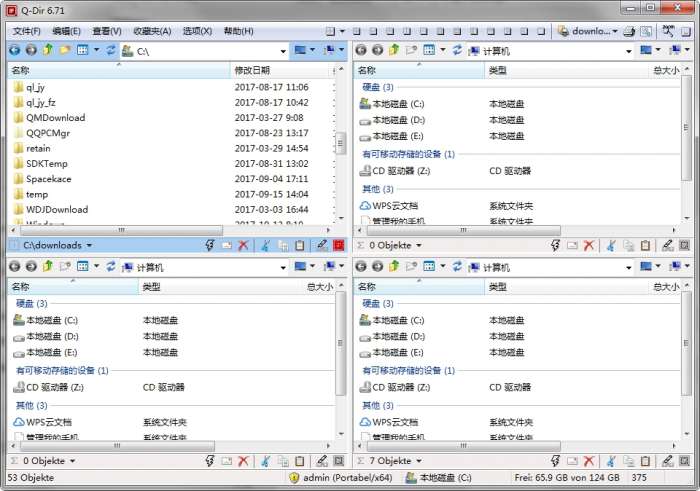Click admin (Portabel/x64) in the status bar

[x=341, y=478]
